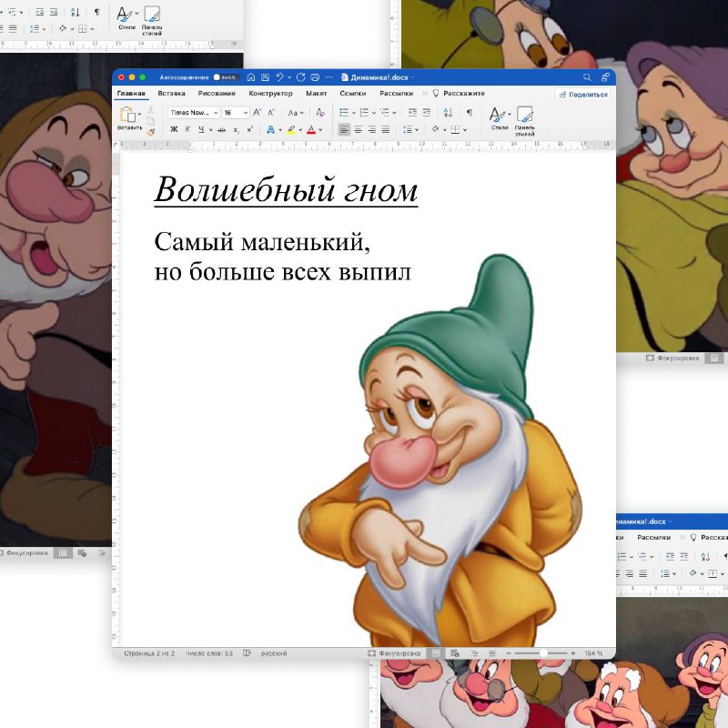This screenshot has height=728, width=728.
Task: Enable Фокусировка in the front window
Action: [394, 653]
